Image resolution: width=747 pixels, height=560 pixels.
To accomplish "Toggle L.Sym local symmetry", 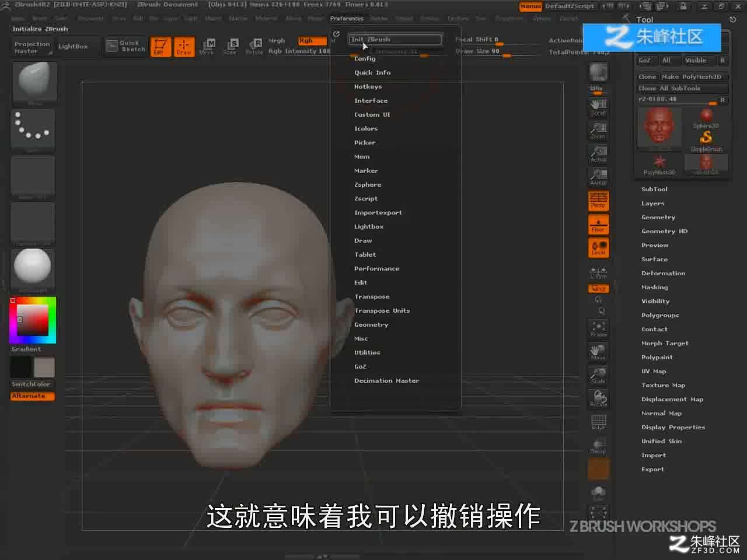I will tap(598, 273).
